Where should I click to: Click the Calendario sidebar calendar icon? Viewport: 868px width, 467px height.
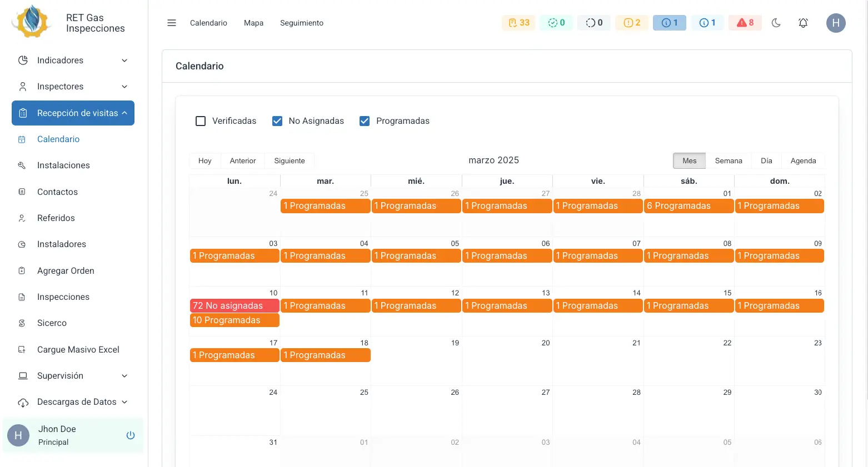tap(22, 139)
